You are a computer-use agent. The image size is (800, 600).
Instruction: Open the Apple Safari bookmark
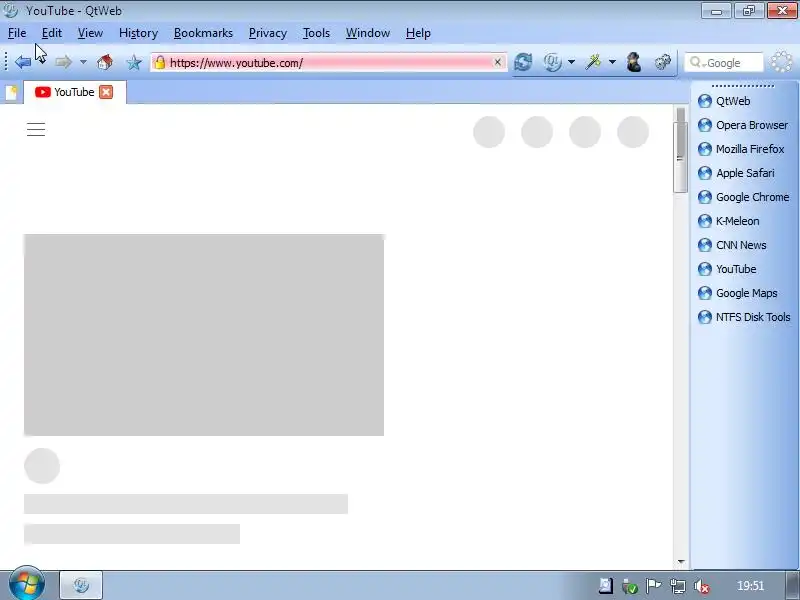click(736, 173)
